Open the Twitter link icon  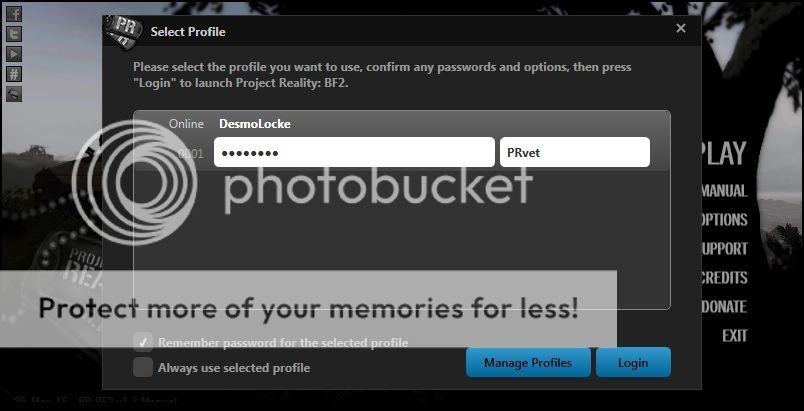coord(14,34)
